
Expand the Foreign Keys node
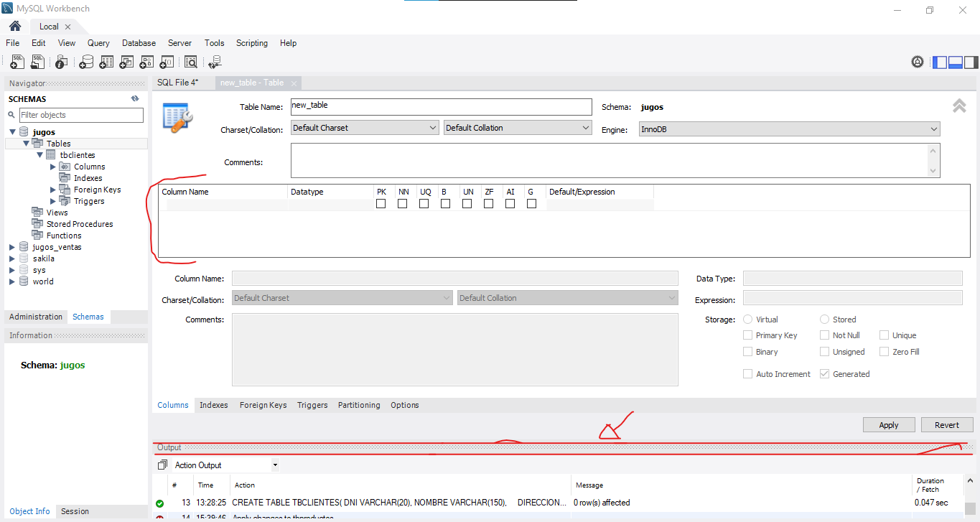[53, 190]
